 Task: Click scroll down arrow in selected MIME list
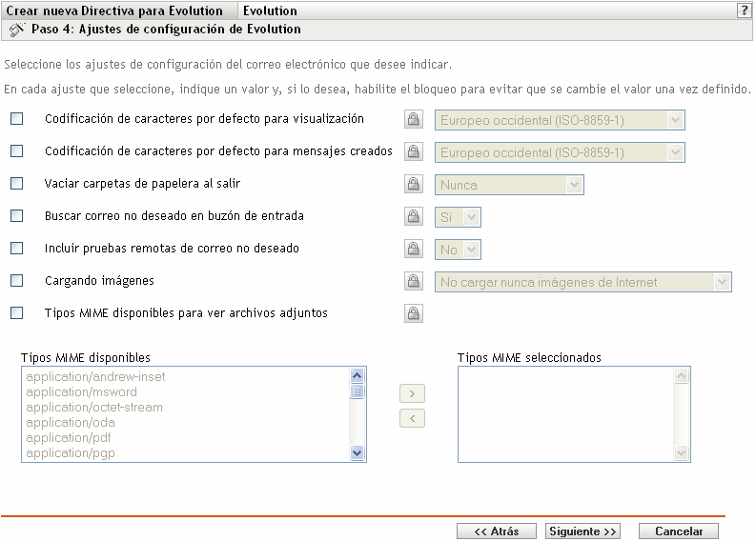[682, 452]
